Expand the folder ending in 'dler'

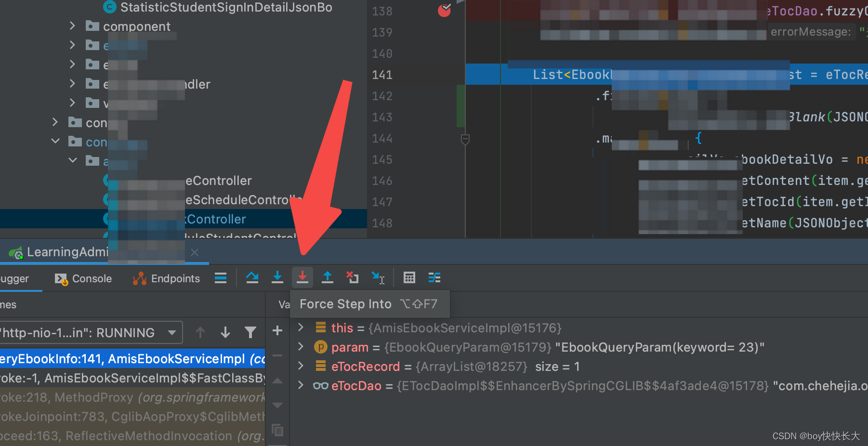(x=72, y=83)
